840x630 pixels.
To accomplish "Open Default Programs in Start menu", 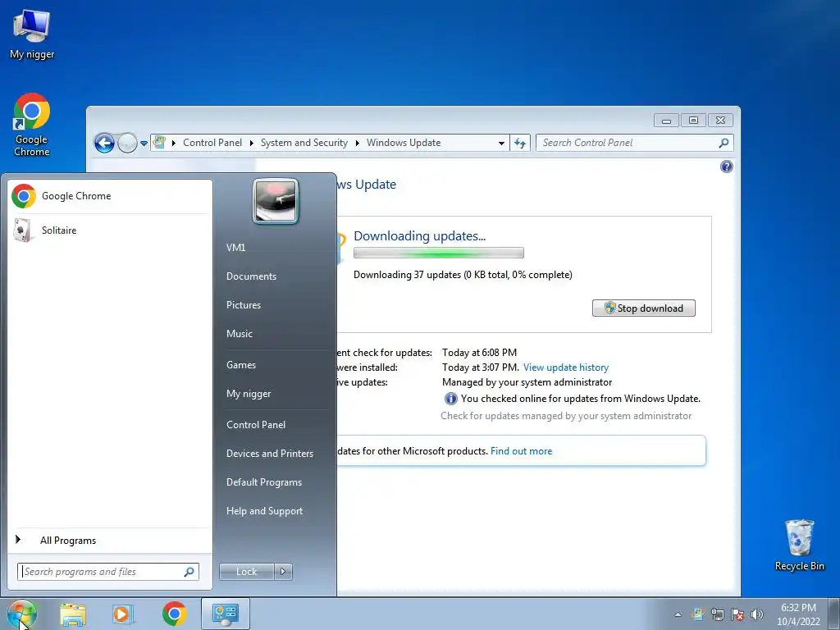I will (263, 482).
